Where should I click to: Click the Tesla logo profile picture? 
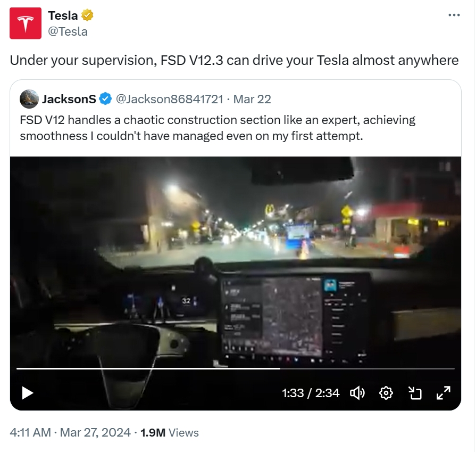click(x=26, y=23)
